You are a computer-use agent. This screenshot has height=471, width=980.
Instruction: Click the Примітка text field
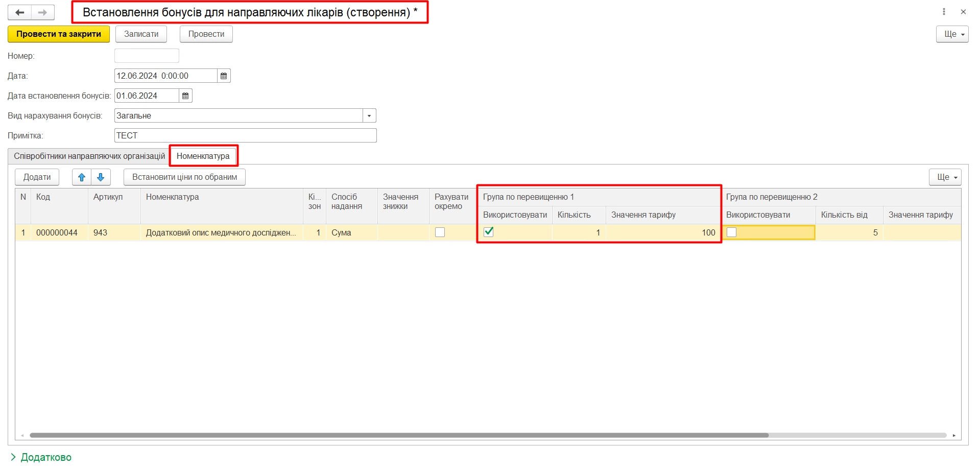click(x=245, y=136)
